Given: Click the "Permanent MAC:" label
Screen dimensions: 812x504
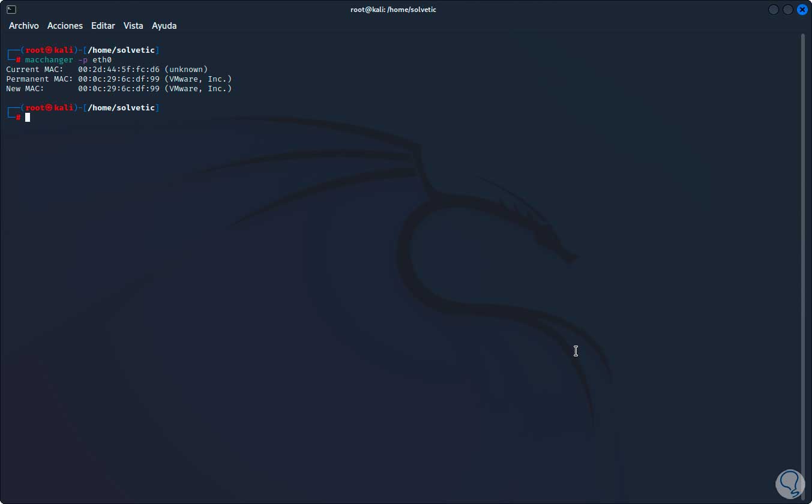Looking at the screenshot, I should pos(40,79).
